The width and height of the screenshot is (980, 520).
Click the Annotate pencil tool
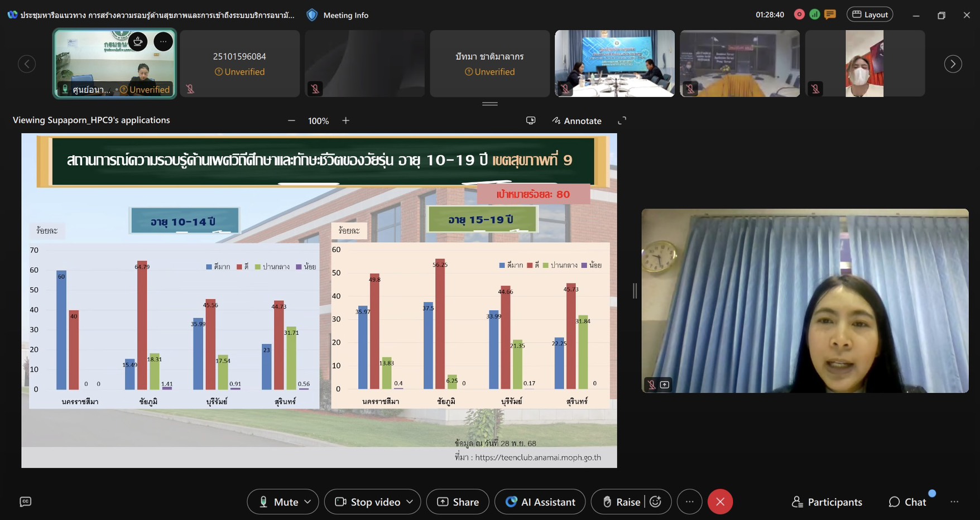(x=577, y=121)
